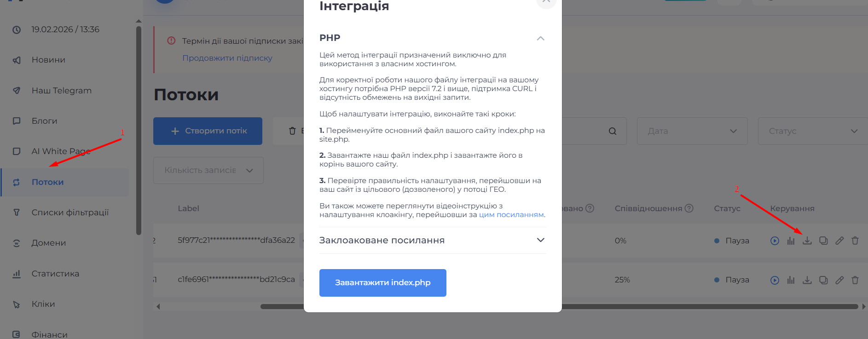
Task: Click the Завантажити index.php button
Action: click(382, 282)
